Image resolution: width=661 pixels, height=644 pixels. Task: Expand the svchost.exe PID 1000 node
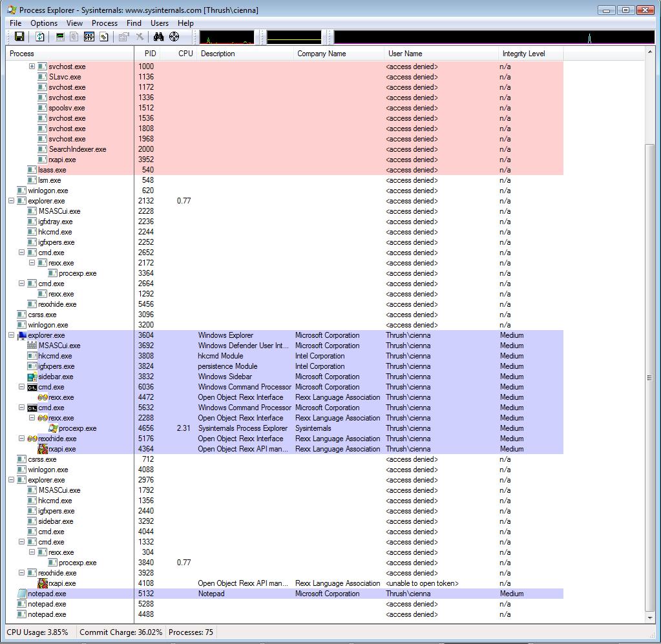(32, 66)
